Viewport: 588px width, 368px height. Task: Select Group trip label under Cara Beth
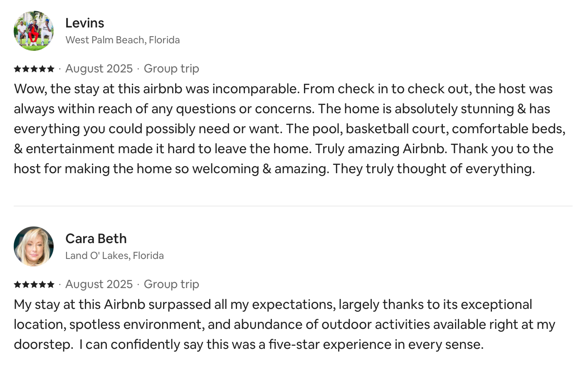point(171,284)
